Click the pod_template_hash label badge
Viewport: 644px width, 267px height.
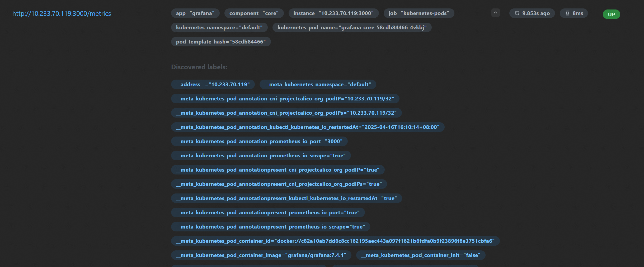point(221,42)
